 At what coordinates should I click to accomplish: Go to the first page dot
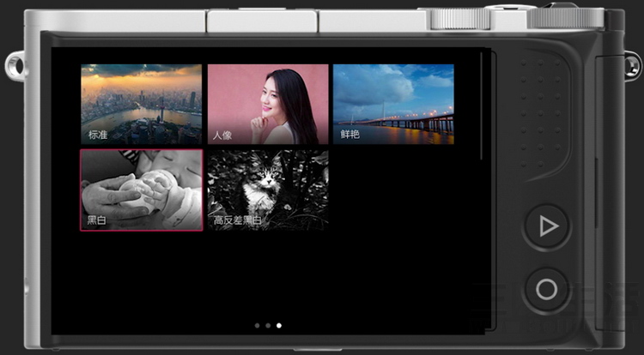pyautogui.click(x=257, y=326)
